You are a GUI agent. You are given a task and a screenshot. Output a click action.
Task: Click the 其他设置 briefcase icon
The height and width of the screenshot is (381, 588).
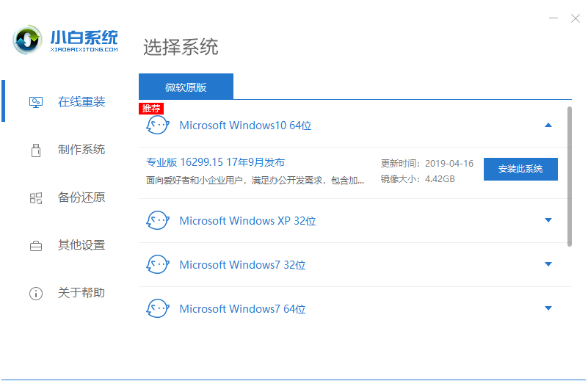tap(35, 245)
